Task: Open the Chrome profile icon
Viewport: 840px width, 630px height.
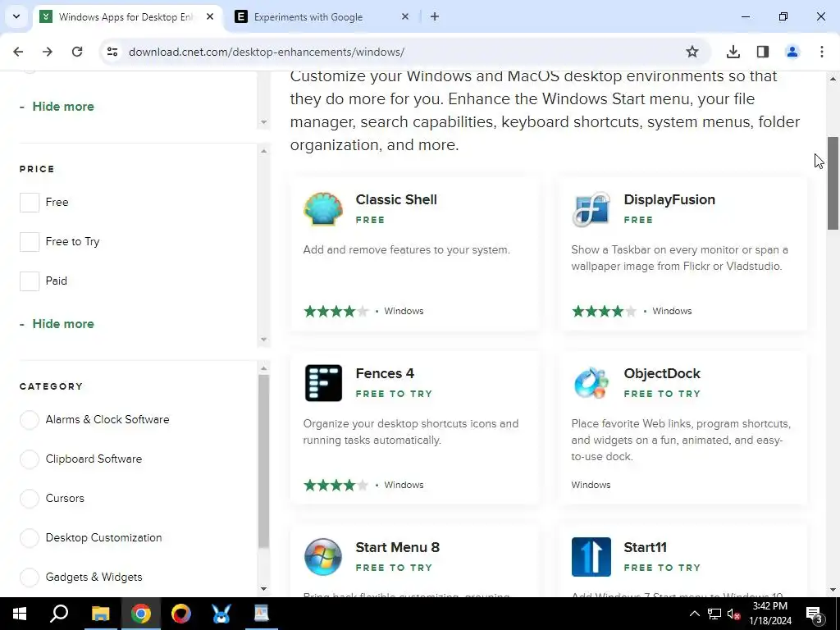Action: (x=792, y=52)
